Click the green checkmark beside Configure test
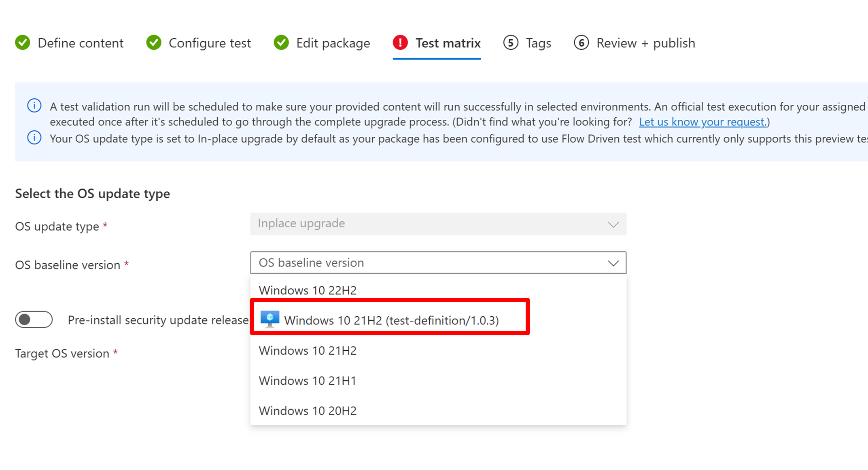Screen dimensions: 868x470 coord(154,42)
